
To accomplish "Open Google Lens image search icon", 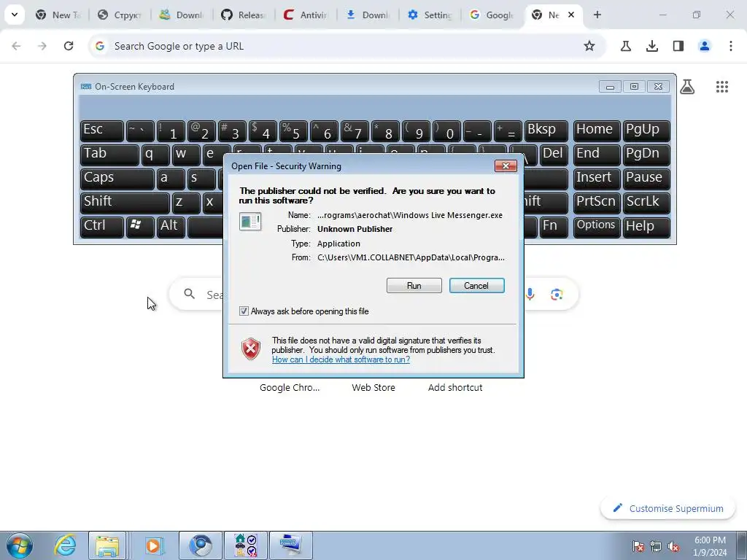I will pos(557,295).
